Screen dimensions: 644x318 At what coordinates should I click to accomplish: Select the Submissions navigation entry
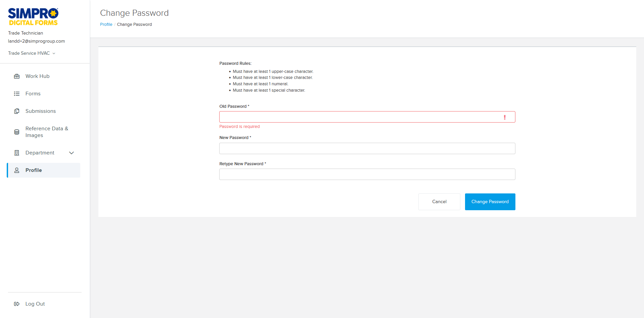[41, 111]
